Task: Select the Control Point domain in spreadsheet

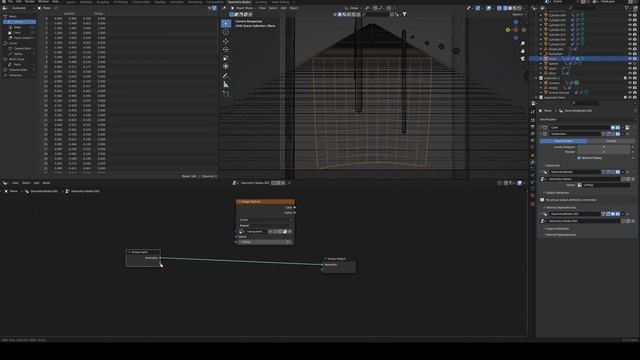Action: click(x=20, y=48)
